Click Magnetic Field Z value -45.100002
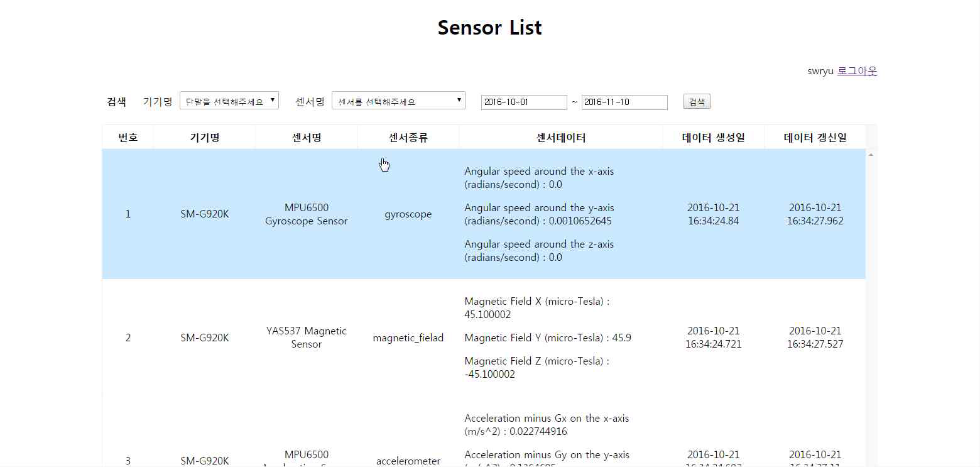The height and width of the screenshot is (467, 980). tap(489, 375)
